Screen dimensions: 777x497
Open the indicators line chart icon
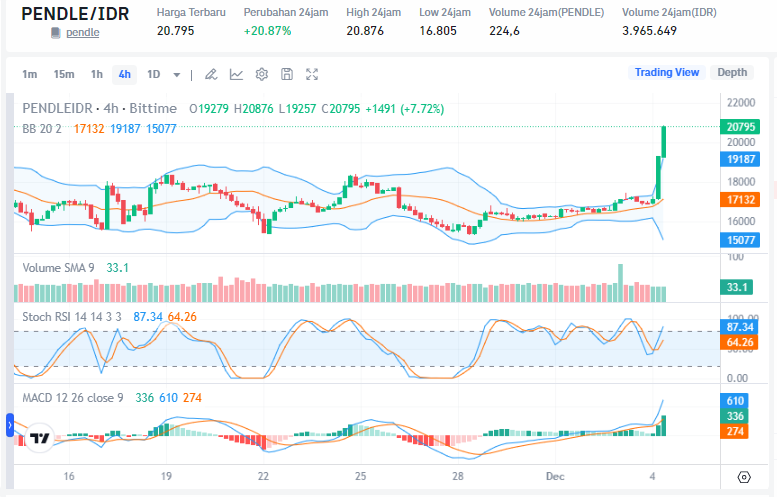[236, 74]
